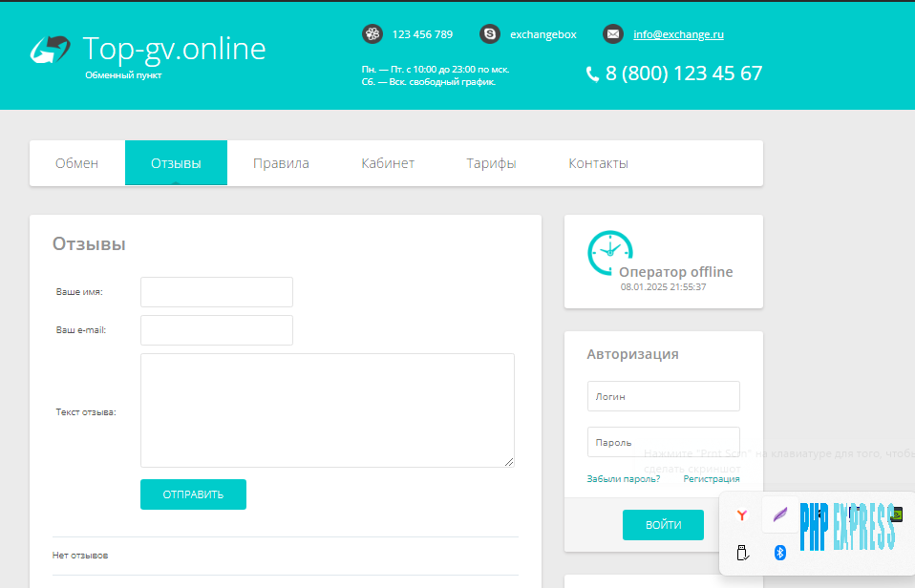Click the Top-gv.online site title
This screenshot has width=915, height=588.
pyautogui.click(x=175, y=49)
